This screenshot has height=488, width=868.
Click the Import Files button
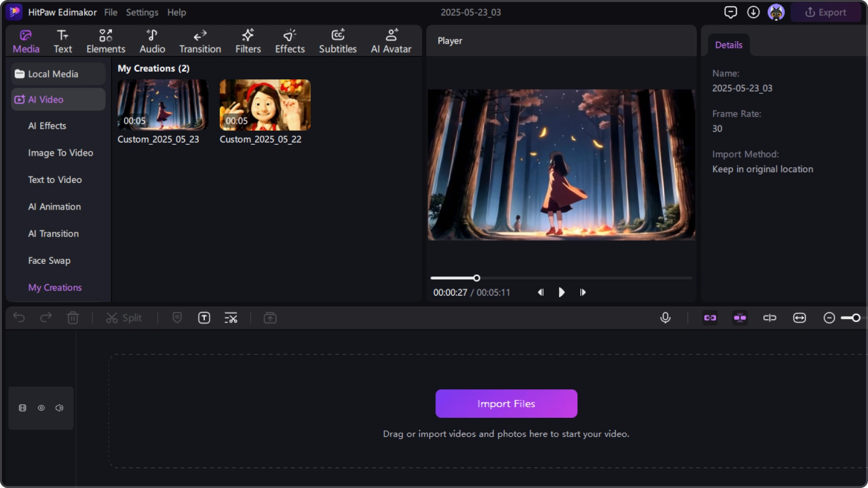click(x=506, y=403)
